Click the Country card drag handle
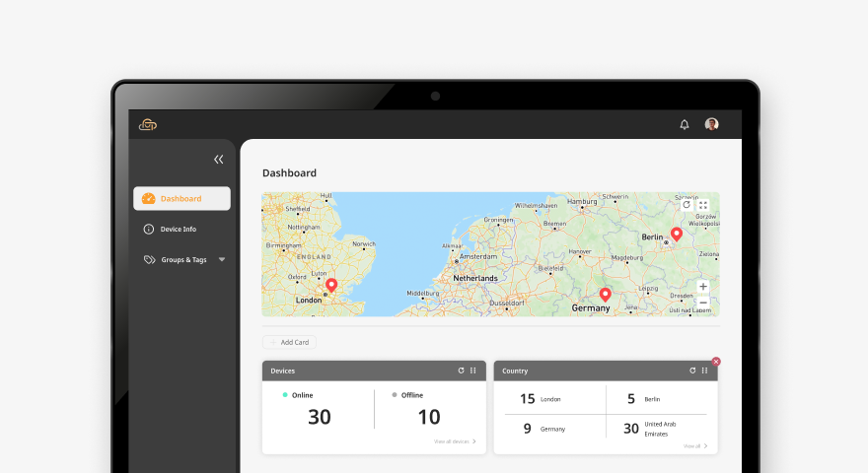Image resolution: width=868 pixels, height=473 pixels. click(704, 371)
